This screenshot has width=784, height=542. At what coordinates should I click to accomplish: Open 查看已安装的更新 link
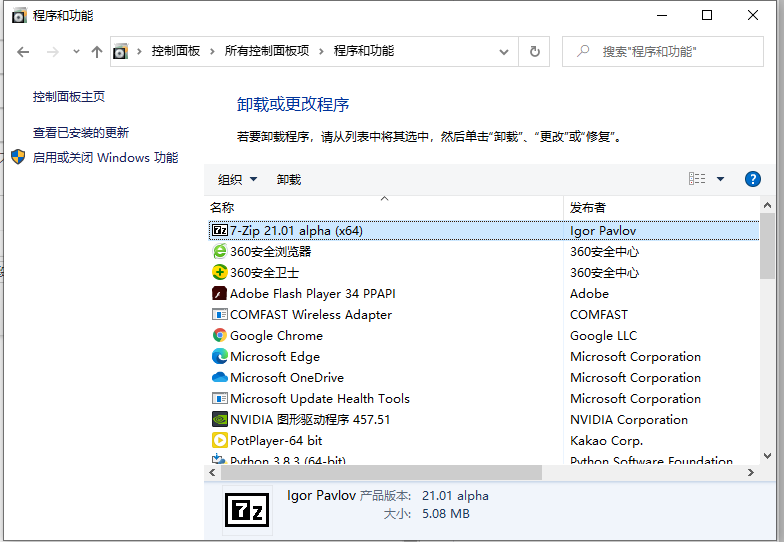click(x=81, y=132)
